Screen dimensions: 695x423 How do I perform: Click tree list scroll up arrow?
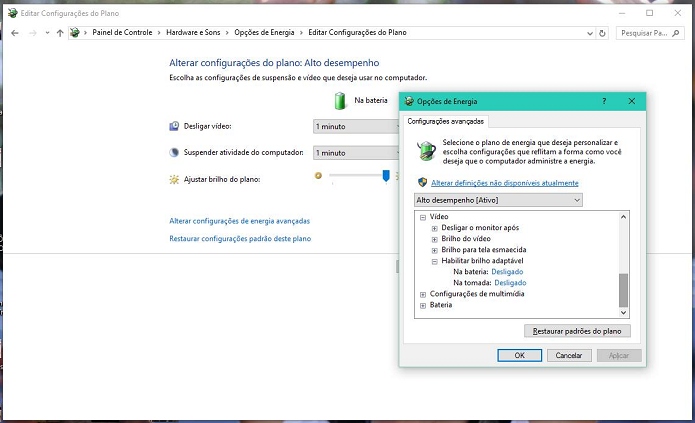[623, 217]
